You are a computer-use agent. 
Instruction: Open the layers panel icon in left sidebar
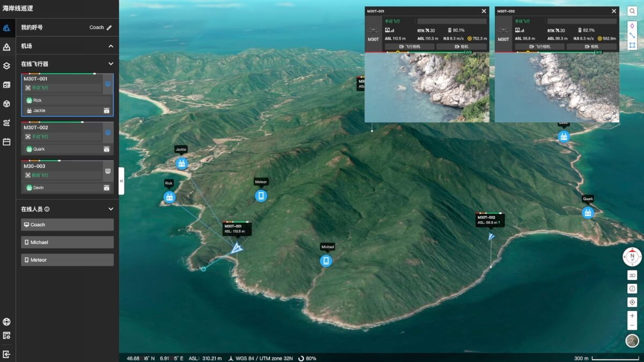click(7, 65)
